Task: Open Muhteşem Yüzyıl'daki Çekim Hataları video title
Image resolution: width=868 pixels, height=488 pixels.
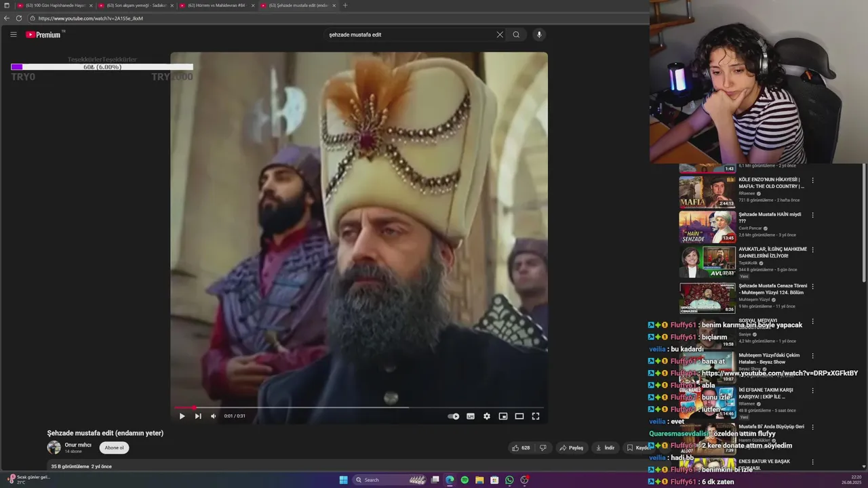Action: pyautogui.click(x=769, y=359)
